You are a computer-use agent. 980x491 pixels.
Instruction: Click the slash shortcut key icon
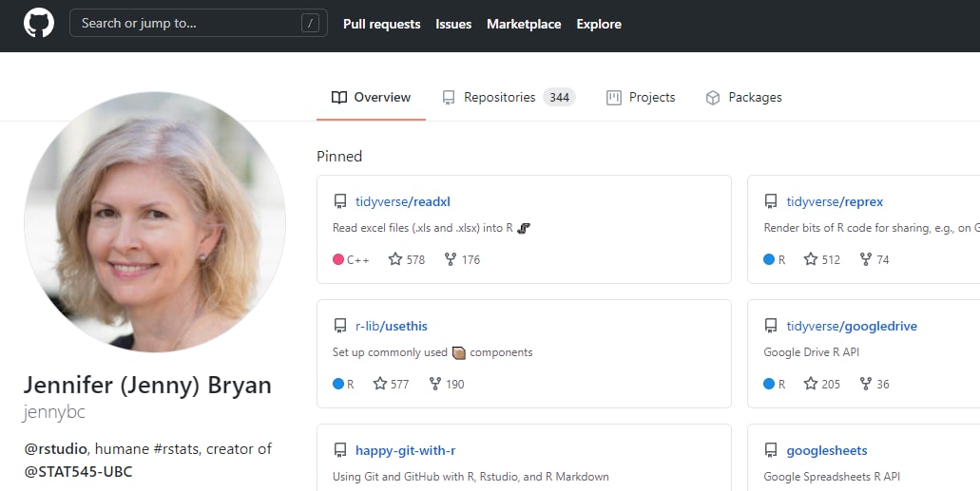(x=310, y=24)
